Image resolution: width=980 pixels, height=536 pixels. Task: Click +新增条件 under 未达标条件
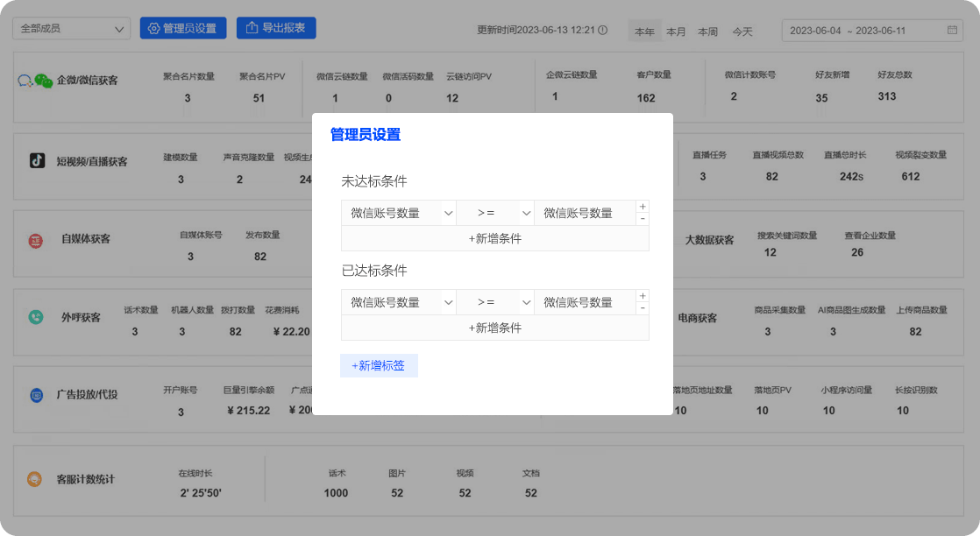[x=494, y=238]
